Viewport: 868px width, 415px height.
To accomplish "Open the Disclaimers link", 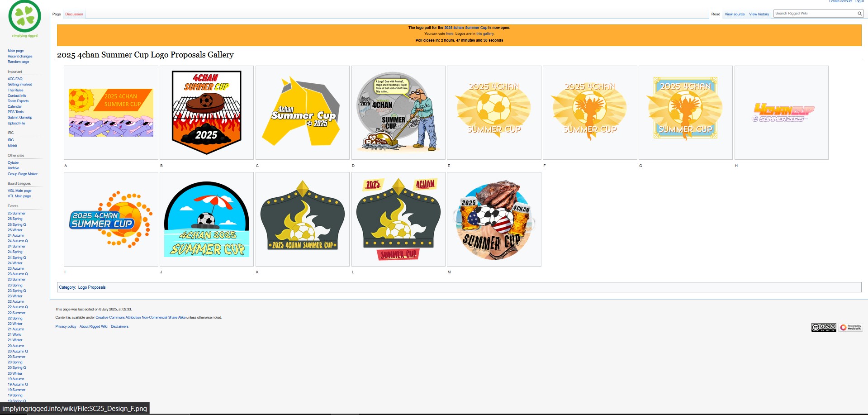I will (x=119, y=326).
